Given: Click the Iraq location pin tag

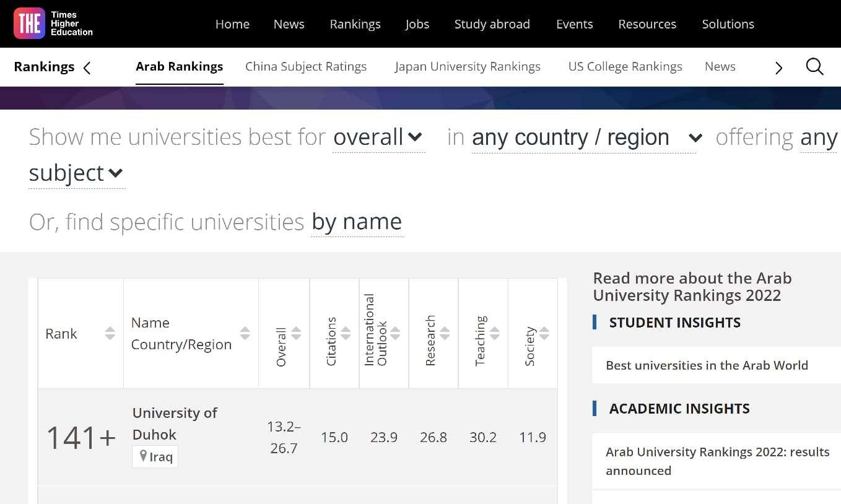Looking at the screenshot, I should (155, 457).
